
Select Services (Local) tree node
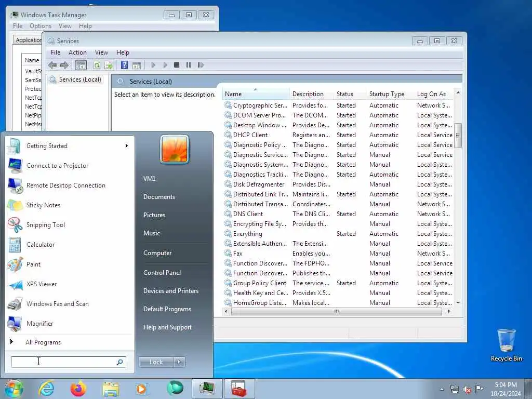pos(79,79)
